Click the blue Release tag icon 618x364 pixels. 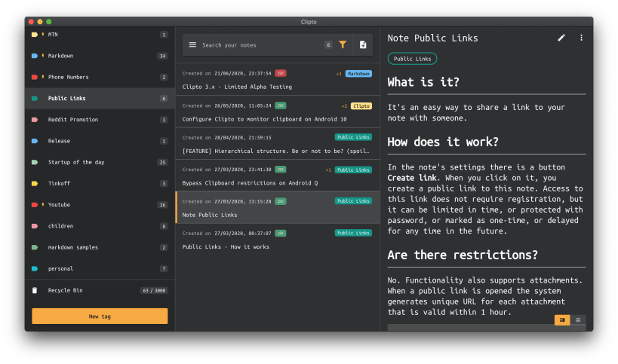pyautogui.click(x=35, y=141)
